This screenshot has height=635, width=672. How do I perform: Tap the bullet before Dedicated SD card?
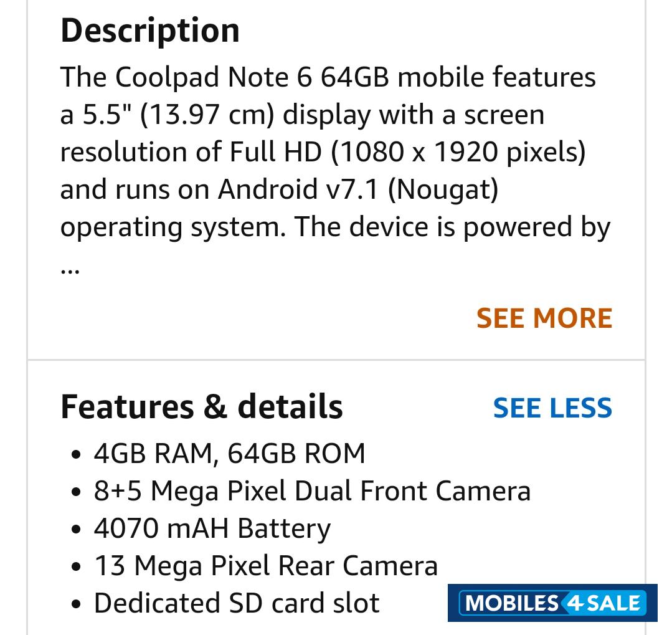(76, 604)
